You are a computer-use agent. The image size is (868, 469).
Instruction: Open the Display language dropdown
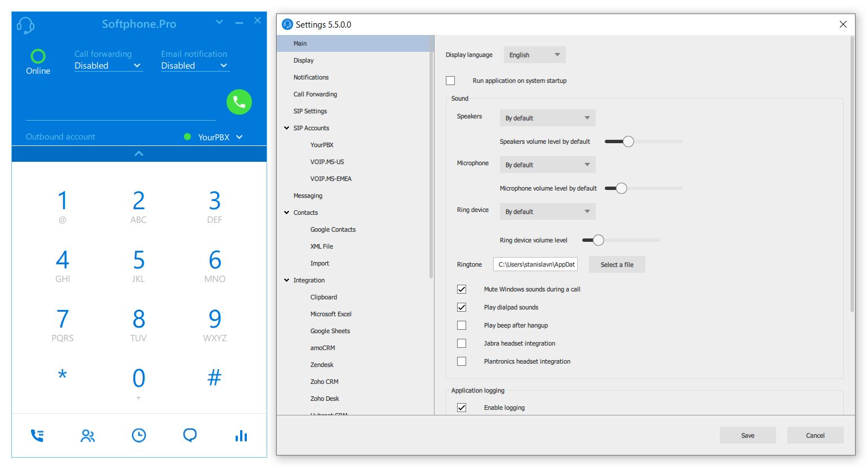click(534, 54)
